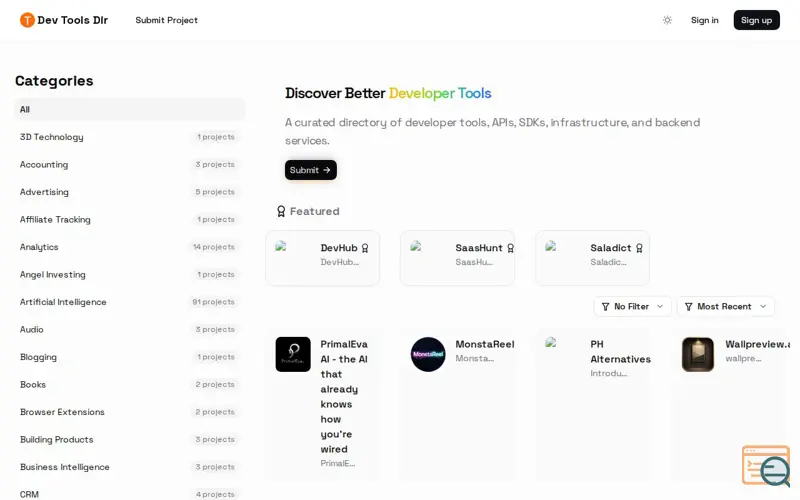Click the floating browser search widget icon
The width and height of the screenshot is (800, 500).
tap(766, 466)
